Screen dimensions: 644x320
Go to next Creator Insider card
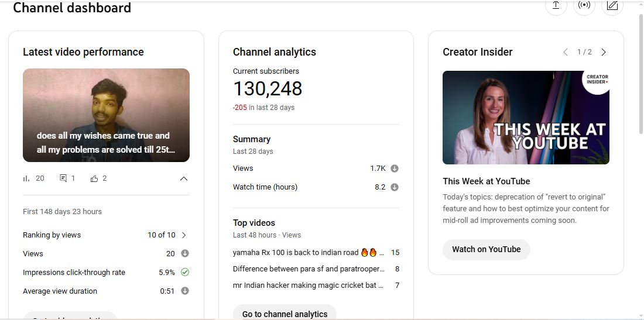[x=604, y=52]
